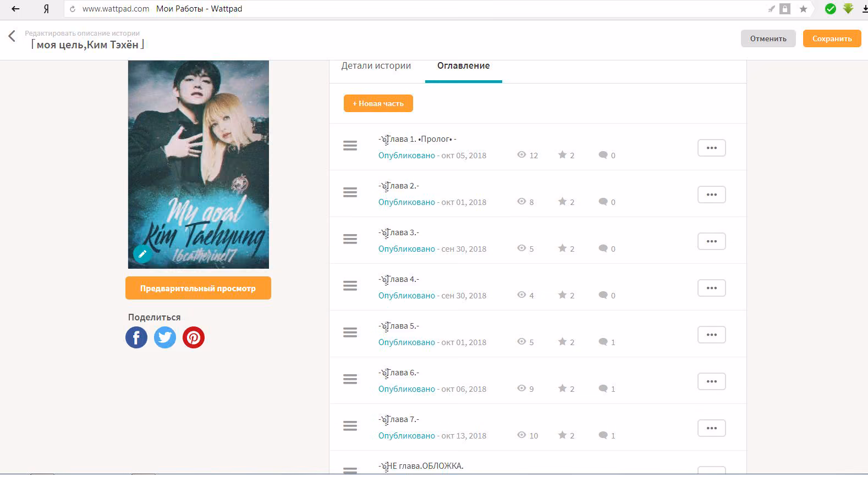Open the Глава 7 chapter title
The width and height of the screenshot is (868, 477).
pos(399,420)
